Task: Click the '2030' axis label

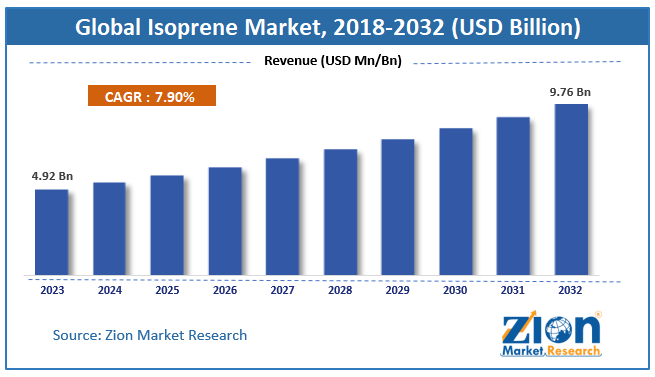Action: click(x=455, y=290)
